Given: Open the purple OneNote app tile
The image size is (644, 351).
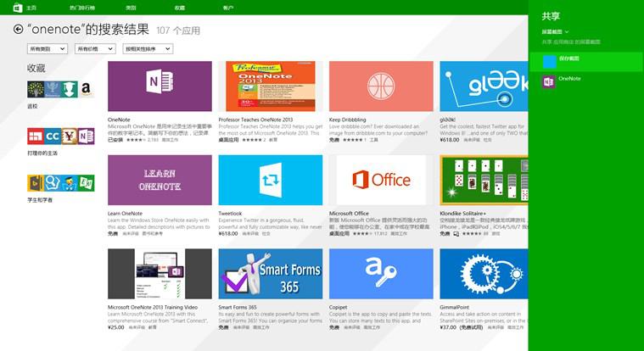Looking at the screenshot, I should 160,86.
